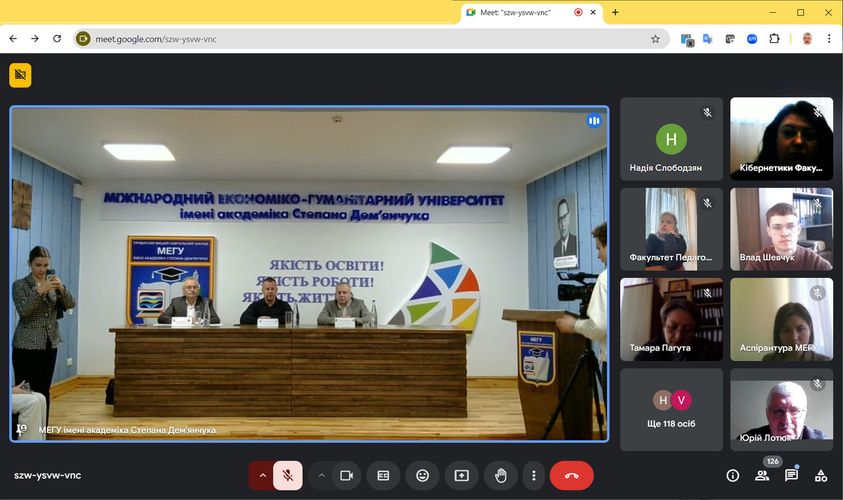Show the people list icon
This screenshot has width=843, height=500.
(x=762, y=475)
